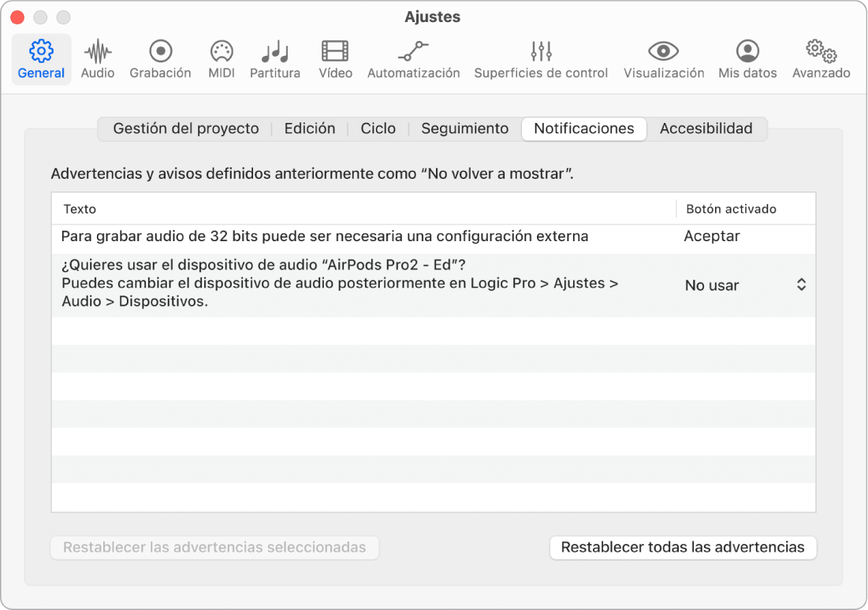The height and width of the screenshot is (610, 868).
Task: Open the Gestión del proyecto tab
Action: [x=186, y=128]
